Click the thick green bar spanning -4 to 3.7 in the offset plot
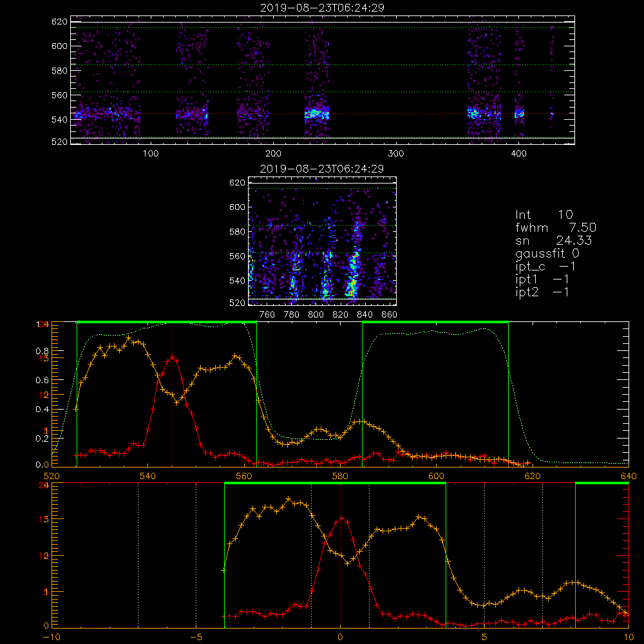Image resolution: width=644 pixels, height=644 pixels. tap(335, 484)
